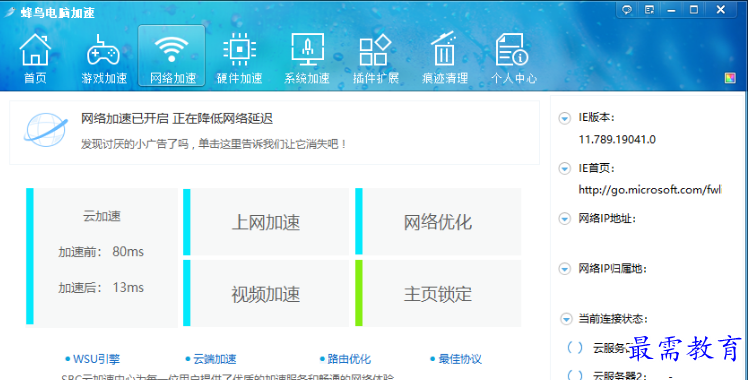The image size is (750, 380).
Task: Go to 系统加速 system acceleration
Action: point(307,58)
